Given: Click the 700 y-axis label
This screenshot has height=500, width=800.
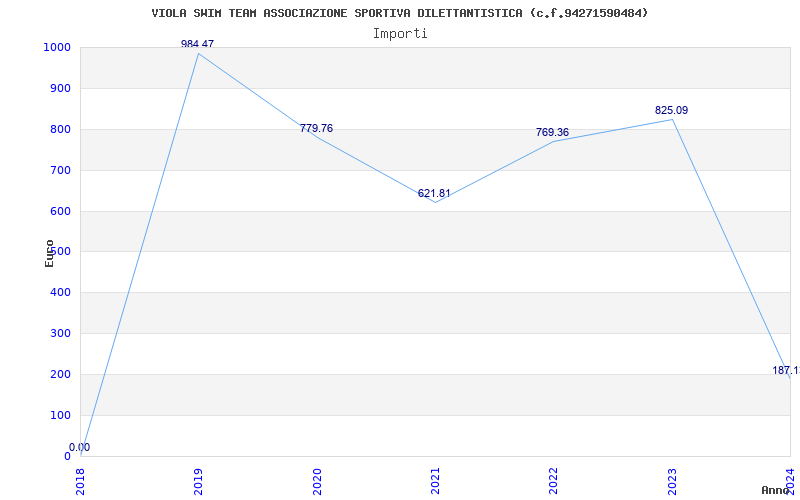Looking at the screenshot, I should click(x=60, y=170).
